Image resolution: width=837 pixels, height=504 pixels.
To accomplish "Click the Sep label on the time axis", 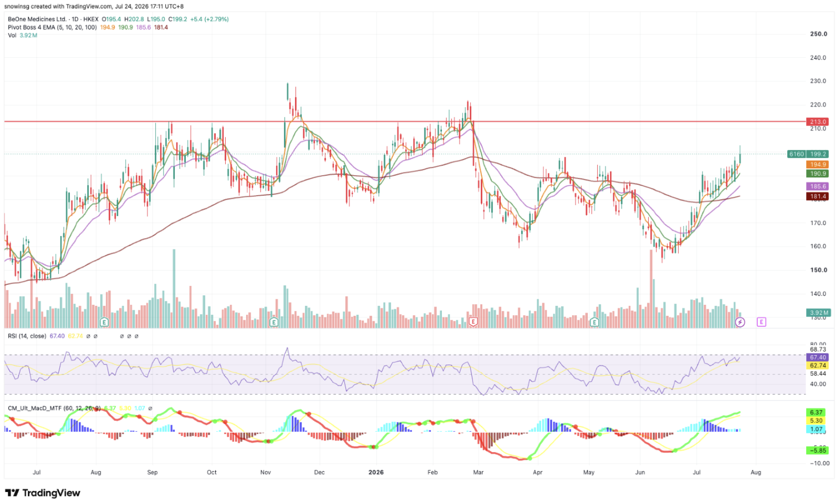I will pos(152,472).
